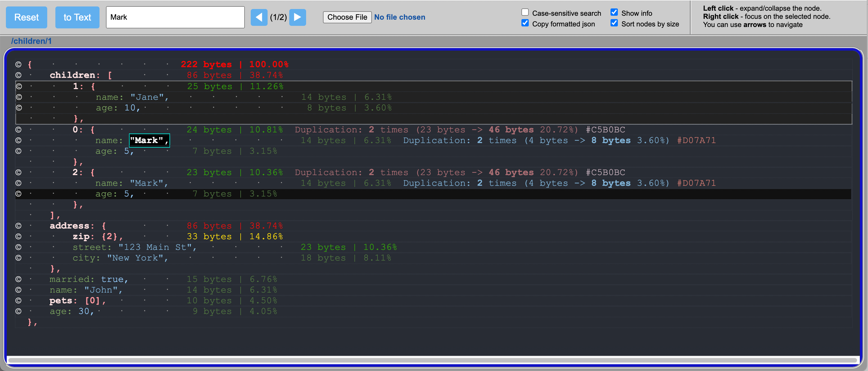Viewport: 868px width, 371px height.
Task: Click copy icon beside children array row
Action: pyautogui.click(x=19, y=75)
